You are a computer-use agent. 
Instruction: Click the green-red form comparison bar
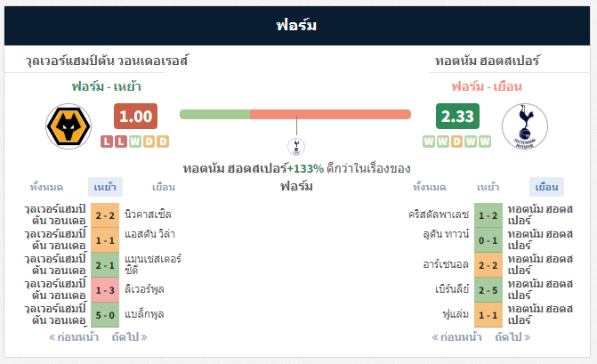(295, 114)
